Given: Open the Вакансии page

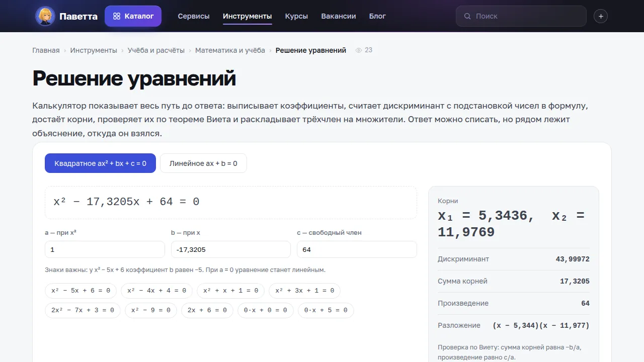Looking at the screenshot, I should 339,16.
